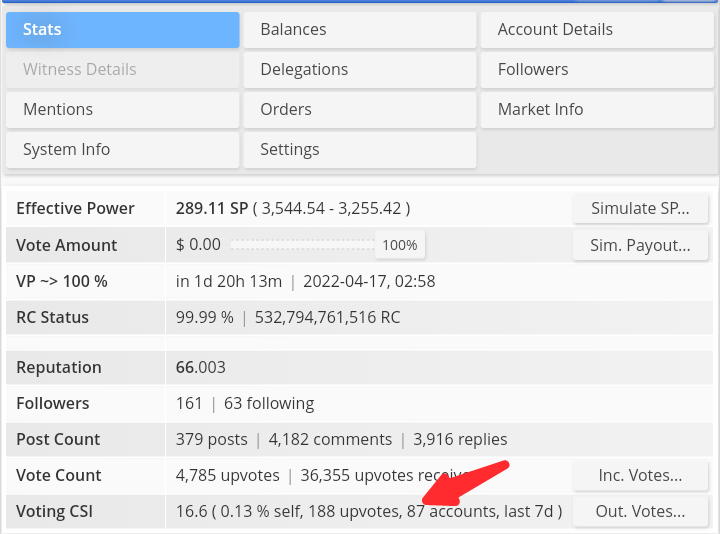Select the Stats tab
Viewport: 720px width, 534px height.
[122, 30]
